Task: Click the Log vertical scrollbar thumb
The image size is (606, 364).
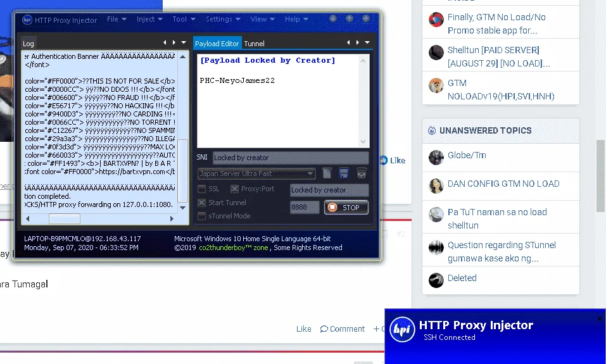Action: click(183, 170)
